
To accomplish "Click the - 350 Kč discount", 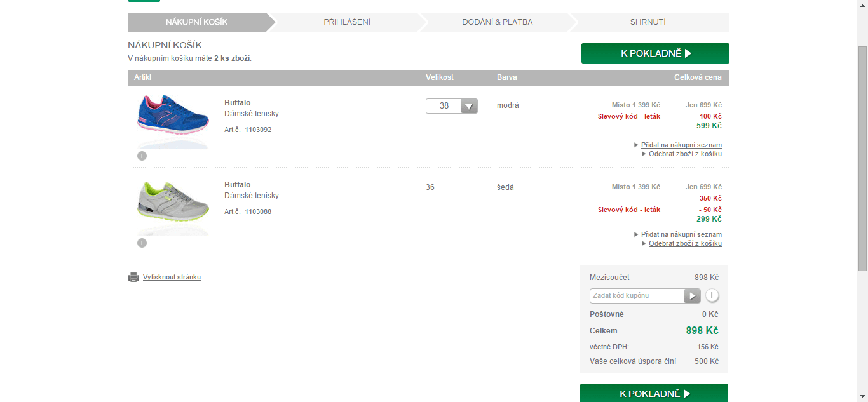I will coord(708,198).
